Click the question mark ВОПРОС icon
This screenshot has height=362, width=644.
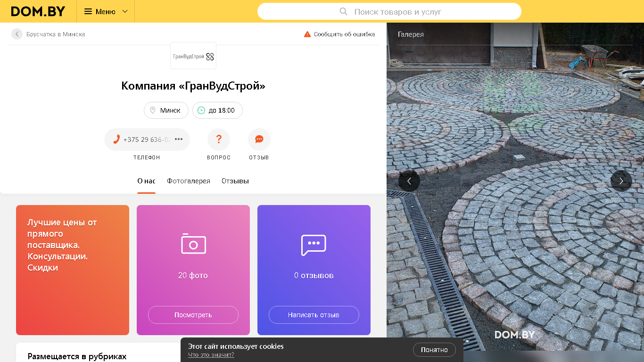coord(219,140)
